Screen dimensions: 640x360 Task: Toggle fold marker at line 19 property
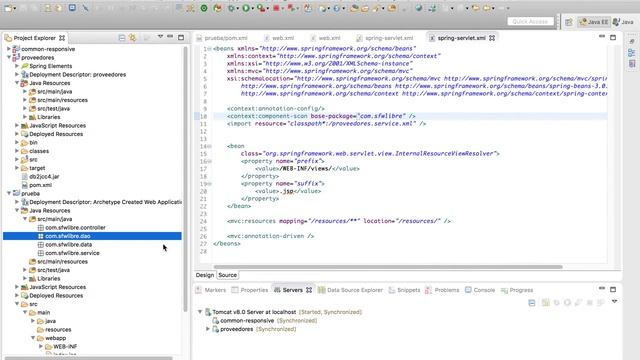209,184
